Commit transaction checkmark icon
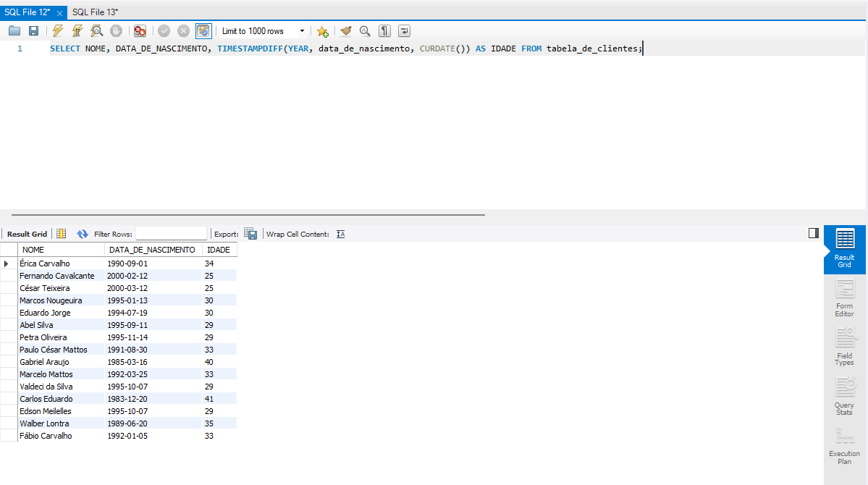Viewport: 868px width, 485px height. pos(164,31)
